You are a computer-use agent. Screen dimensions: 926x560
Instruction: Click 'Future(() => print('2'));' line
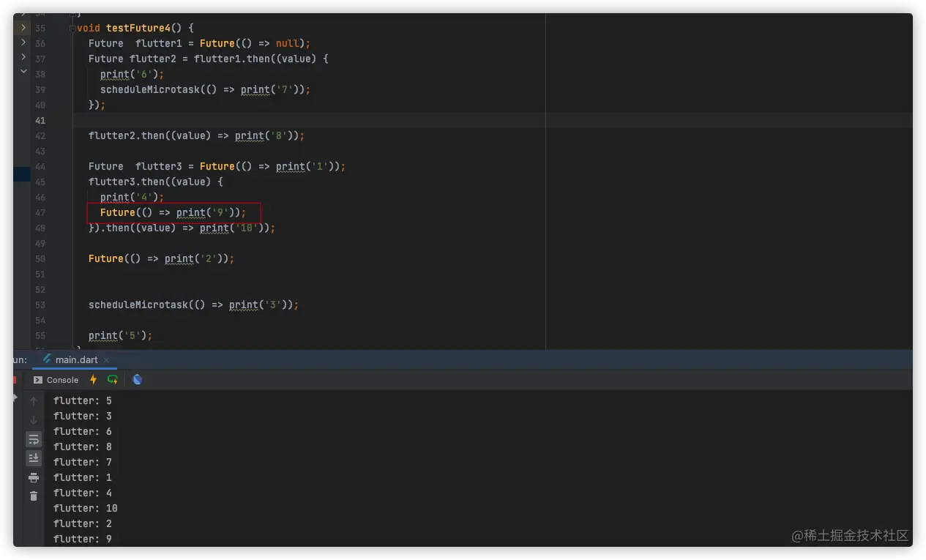(x=161, y=258)
